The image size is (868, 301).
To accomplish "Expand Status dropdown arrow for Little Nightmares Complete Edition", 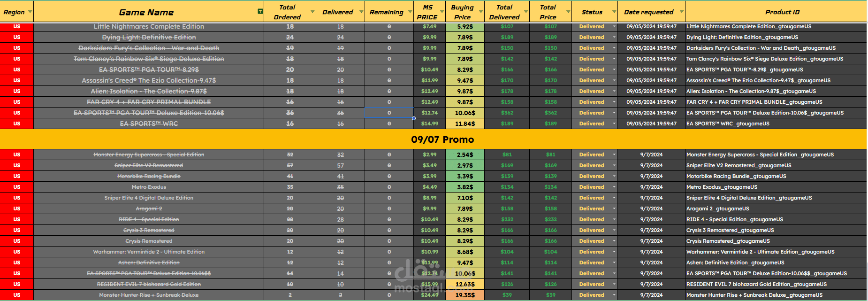I will click(x=614, y=26).
